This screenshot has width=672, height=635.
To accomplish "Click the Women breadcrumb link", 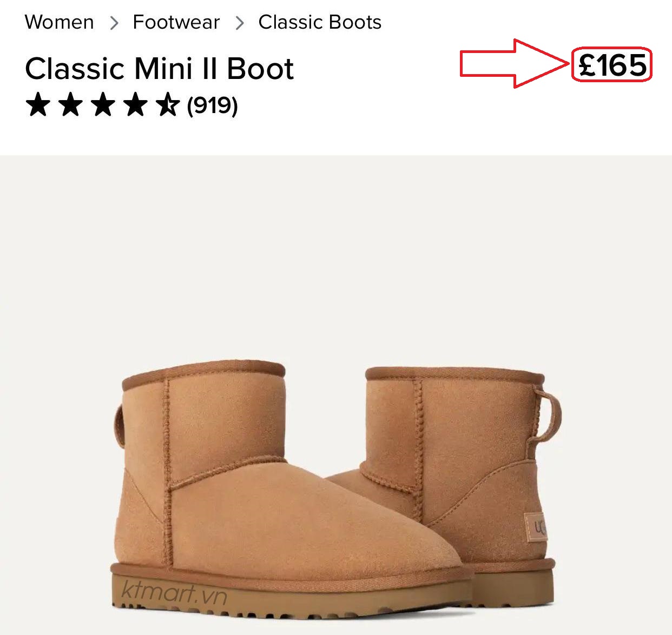I will point(59,22).
